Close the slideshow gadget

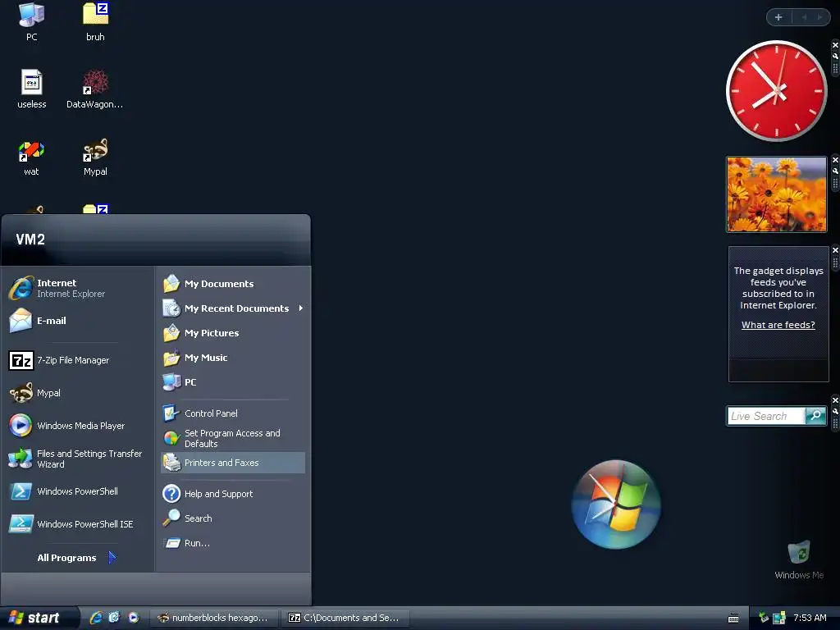coord(835,160)
